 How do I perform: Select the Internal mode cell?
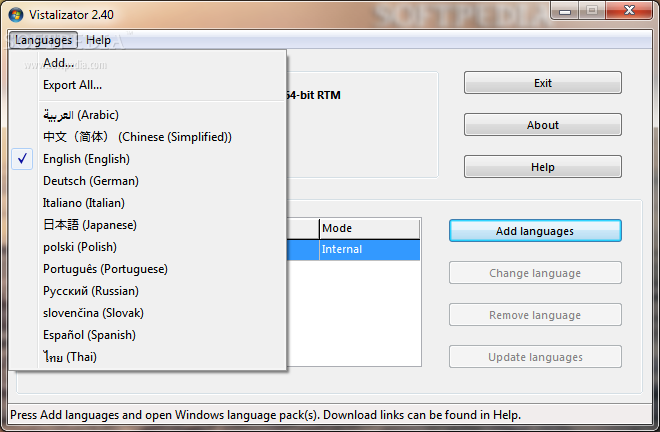(x=370, y=249)
